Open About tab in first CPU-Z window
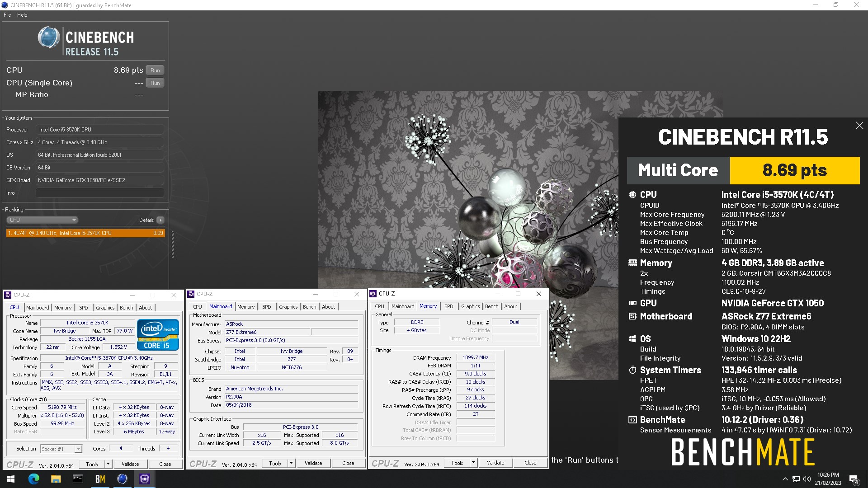 click(x=146, y=308)
